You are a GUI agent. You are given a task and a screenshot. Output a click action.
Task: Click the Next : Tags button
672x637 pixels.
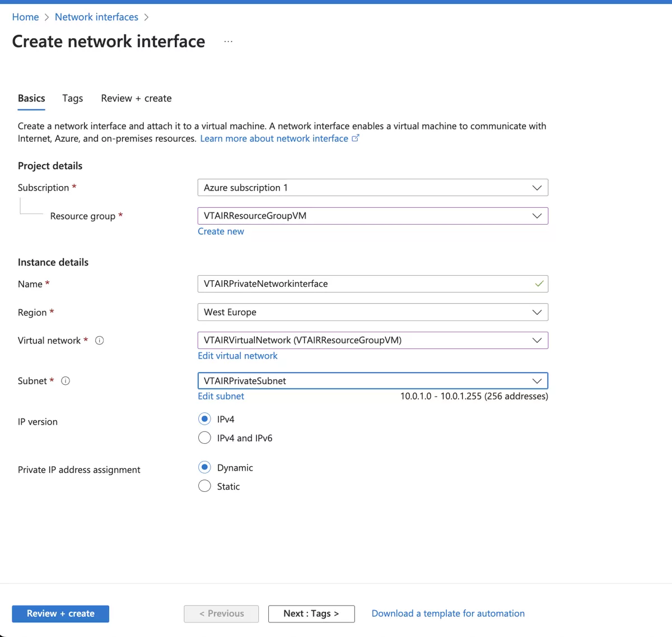311,613
